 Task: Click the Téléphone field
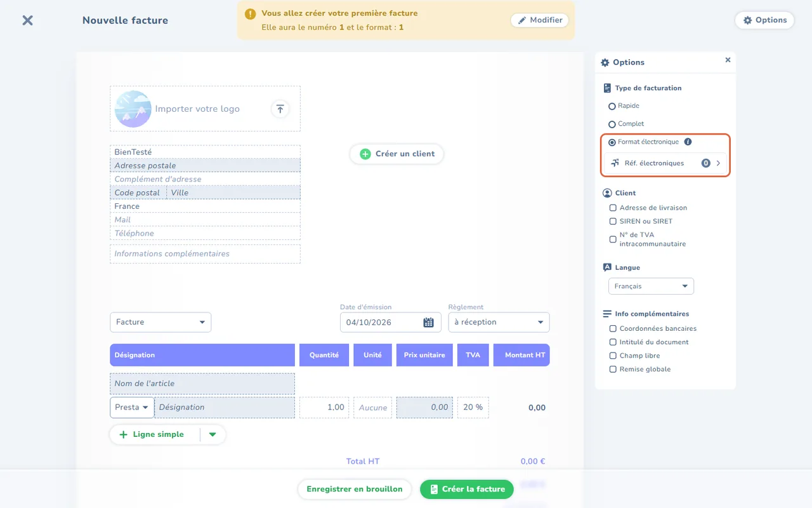click(x=205, y=234)
